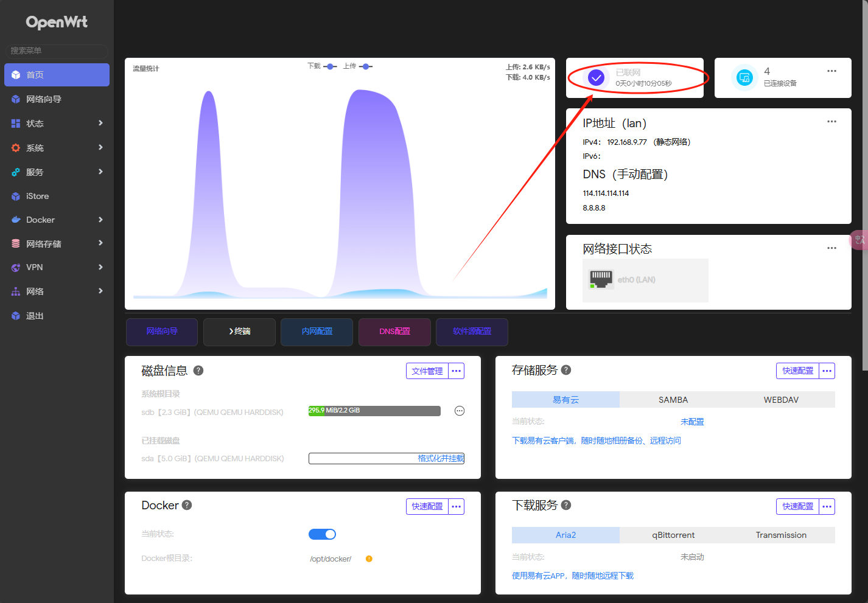Click the 文件管理 button
The height and width of the screenshot is (603, 868).
[427, 371]
